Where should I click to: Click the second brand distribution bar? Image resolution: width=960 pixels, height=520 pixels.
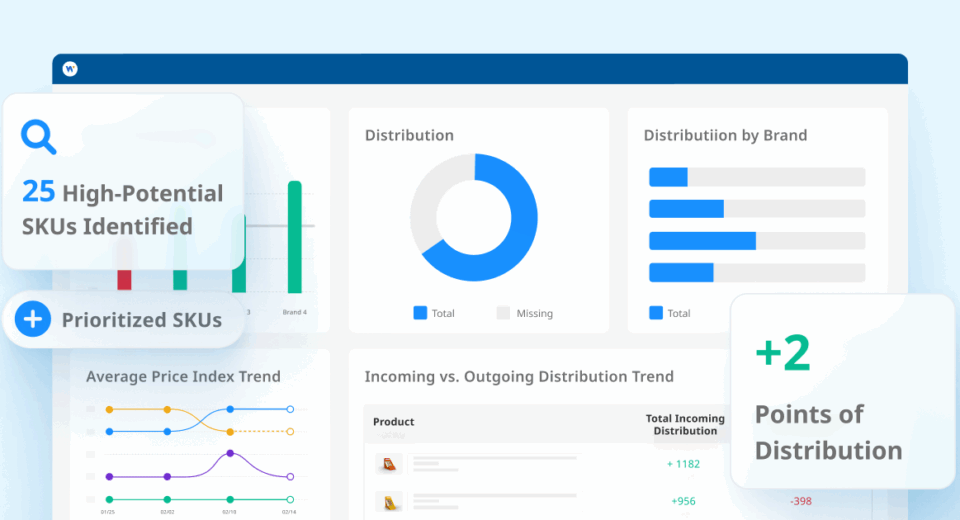[757, 209]
